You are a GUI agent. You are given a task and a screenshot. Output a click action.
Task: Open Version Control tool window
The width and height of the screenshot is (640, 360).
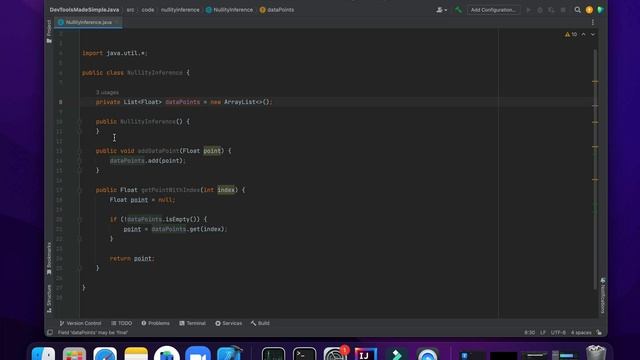point(80,323)
